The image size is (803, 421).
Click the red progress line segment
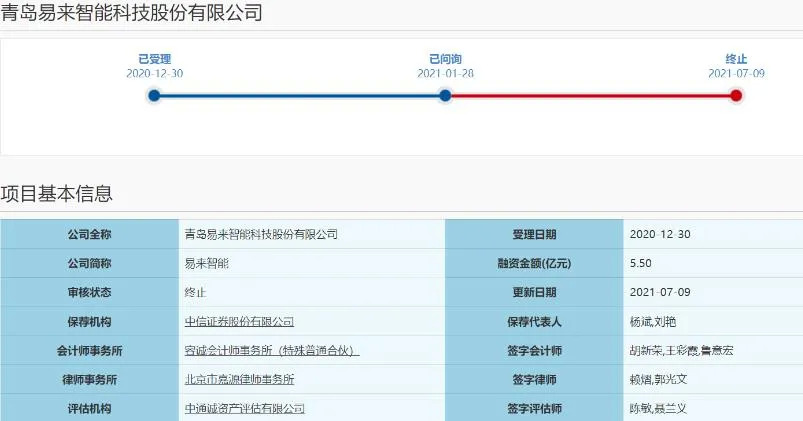590,96
